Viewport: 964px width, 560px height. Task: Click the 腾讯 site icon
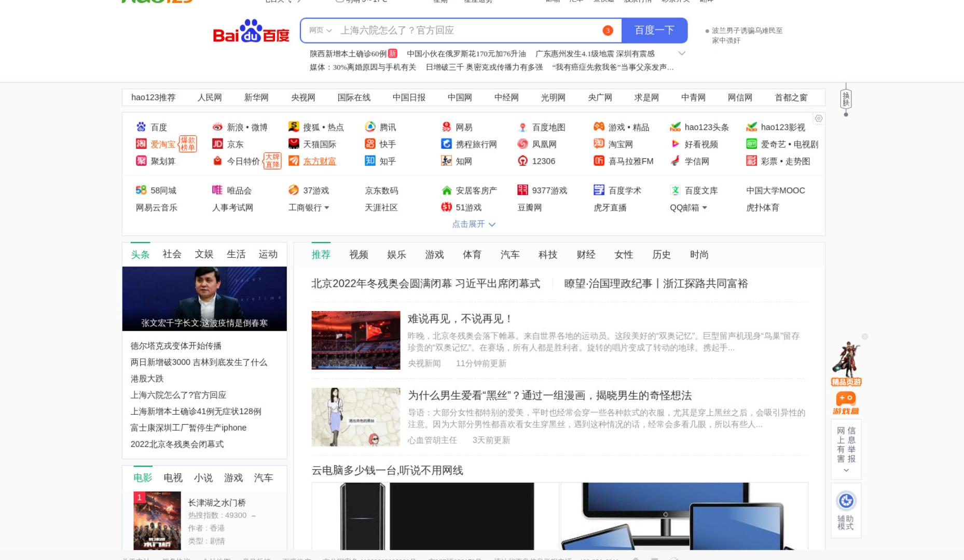pyautogui.click(x=370, y=127)
